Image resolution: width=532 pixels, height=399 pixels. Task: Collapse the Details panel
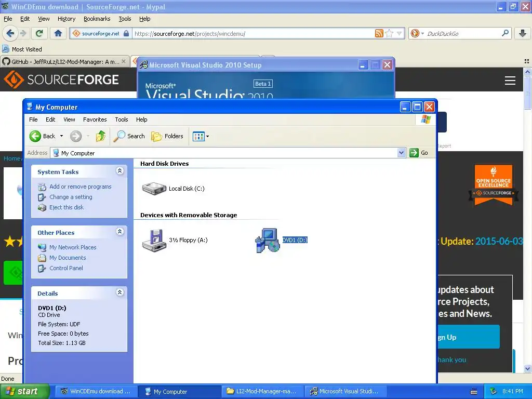[120, 292]
